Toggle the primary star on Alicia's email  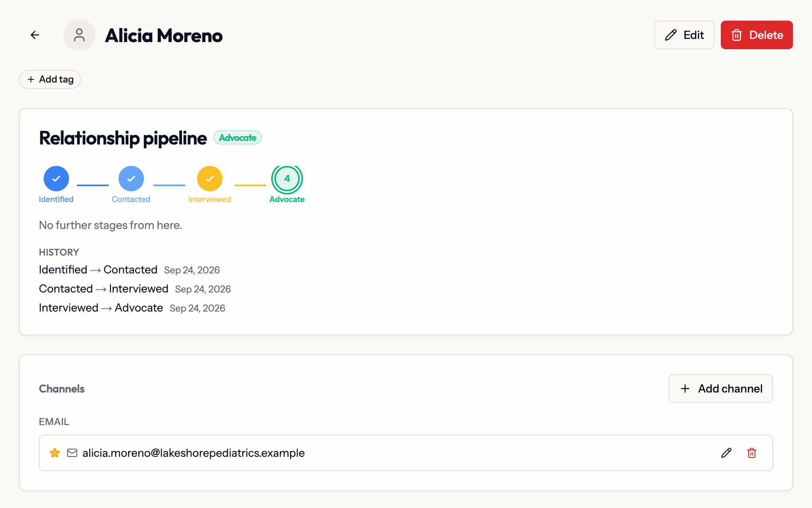(55, 453)
